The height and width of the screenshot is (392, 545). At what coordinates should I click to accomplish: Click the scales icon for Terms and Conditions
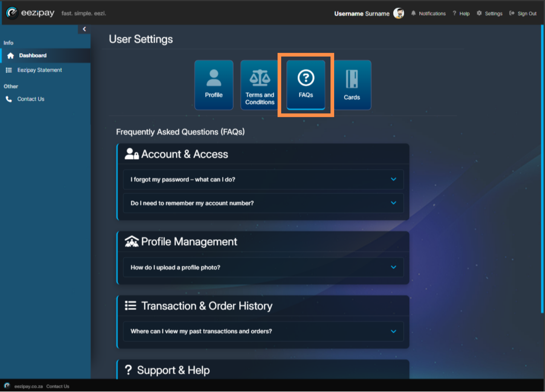260,78
